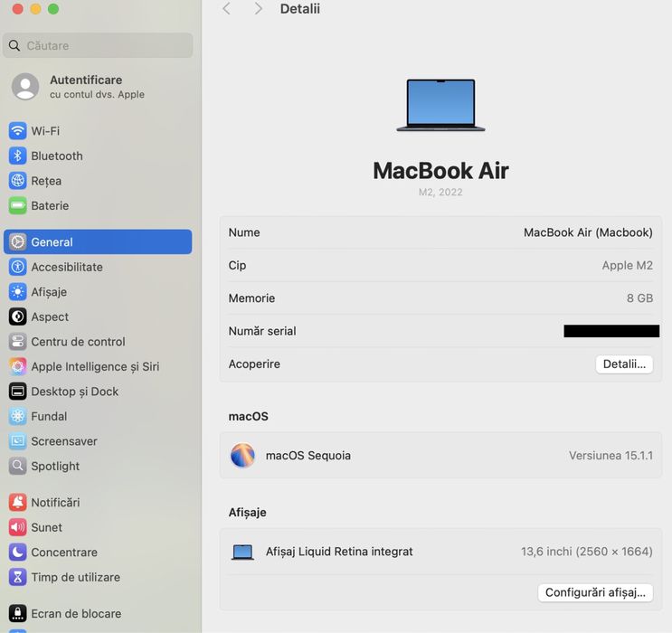Click the Fundal flower icon
Viewport: 672px width, 633px height.
[x=17, y=416]
